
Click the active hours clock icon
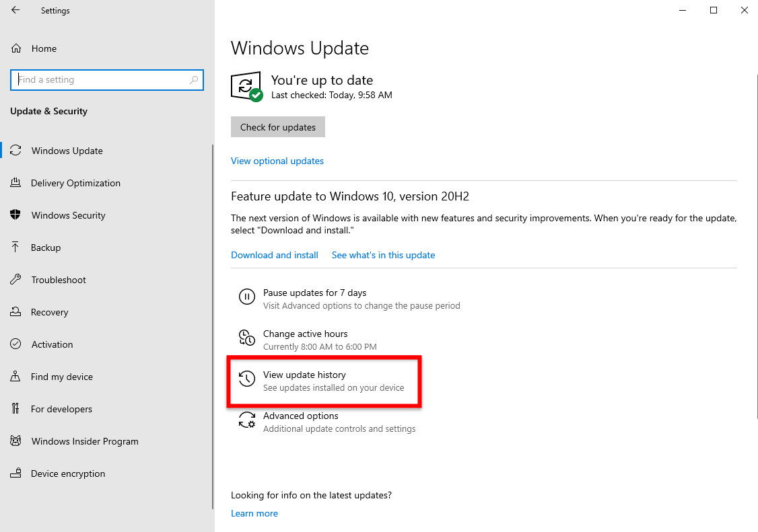click(247, 337)
